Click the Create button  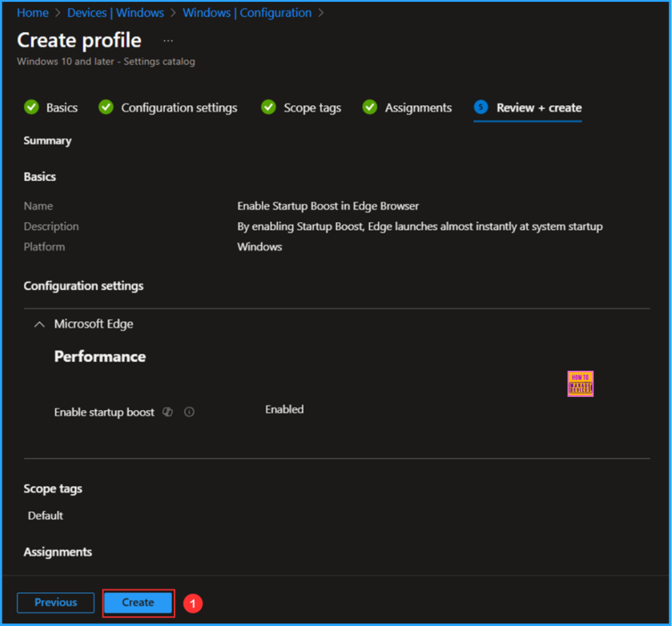(x=138, y=602)
